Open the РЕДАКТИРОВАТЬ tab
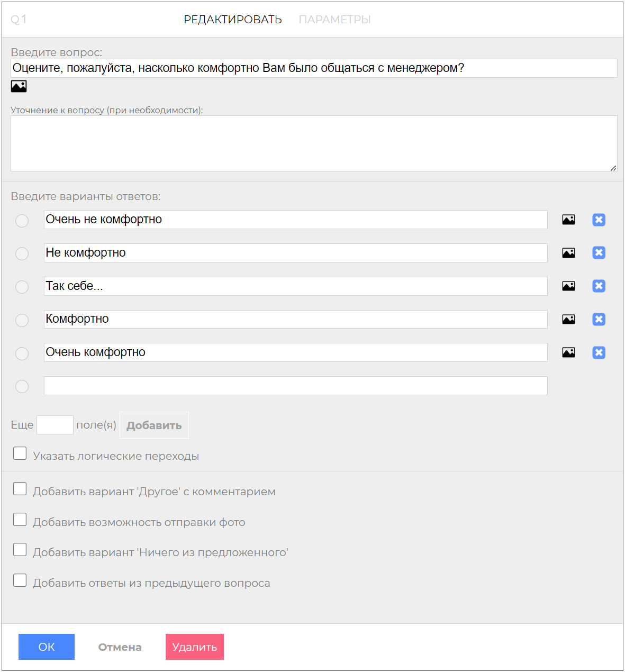The image size is (625, 672). coord(233,20)
